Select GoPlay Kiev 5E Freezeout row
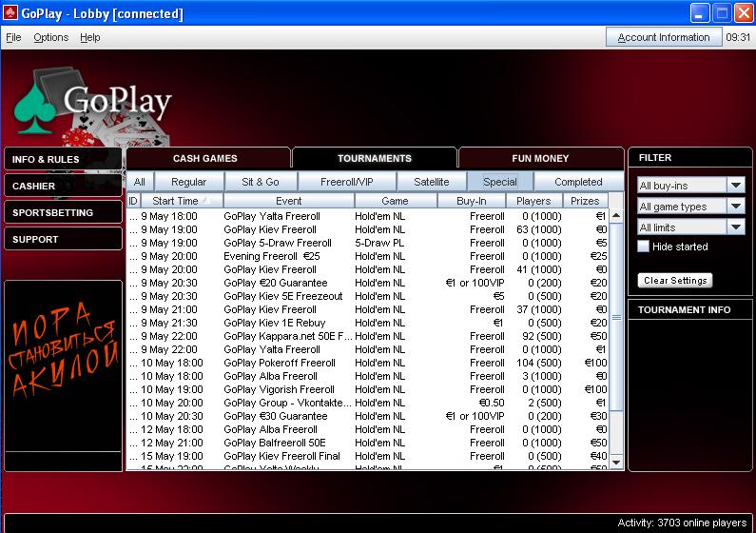Image resolution: width=756 pixels, height=533 pixels. click(368, 296)
